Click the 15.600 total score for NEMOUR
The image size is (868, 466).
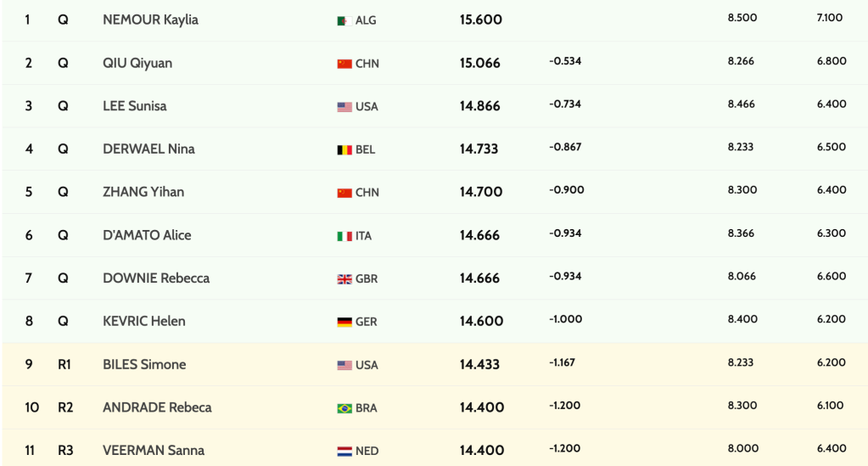(480, 20)
